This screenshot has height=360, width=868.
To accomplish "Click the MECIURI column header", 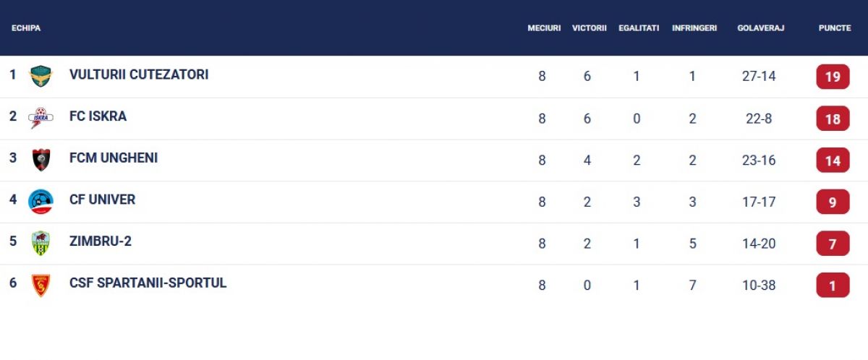I will click(x=544, y=28).
